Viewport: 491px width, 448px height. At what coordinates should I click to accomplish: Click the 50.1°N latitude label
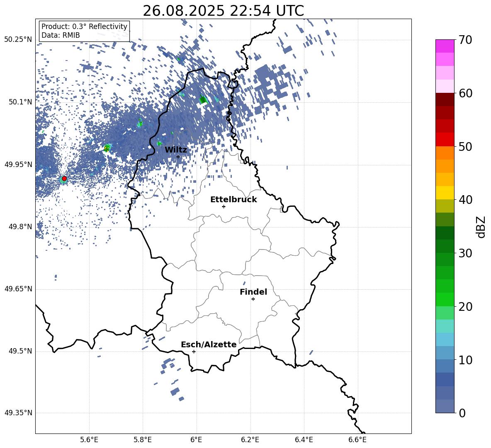coord(21,102)
